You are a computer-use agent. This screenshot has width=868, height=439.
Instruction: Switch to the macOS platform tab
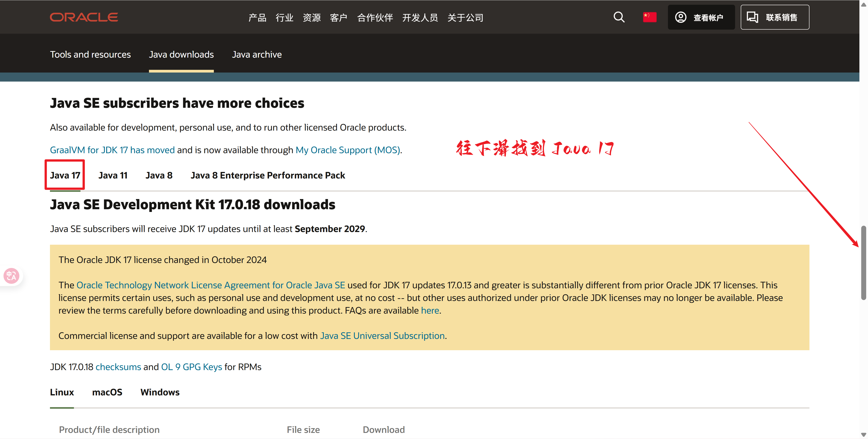pos(107,392)
